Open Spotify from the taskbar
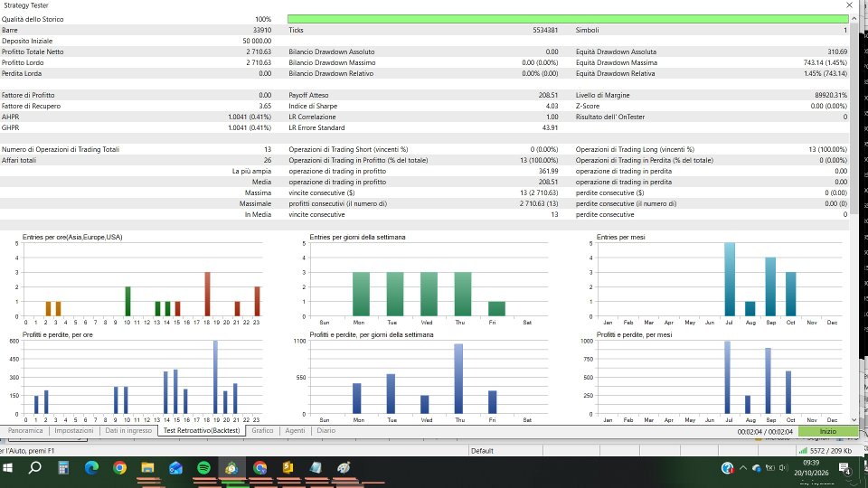The width and height of the screenshot is (868, 488). tap(203, 468)
